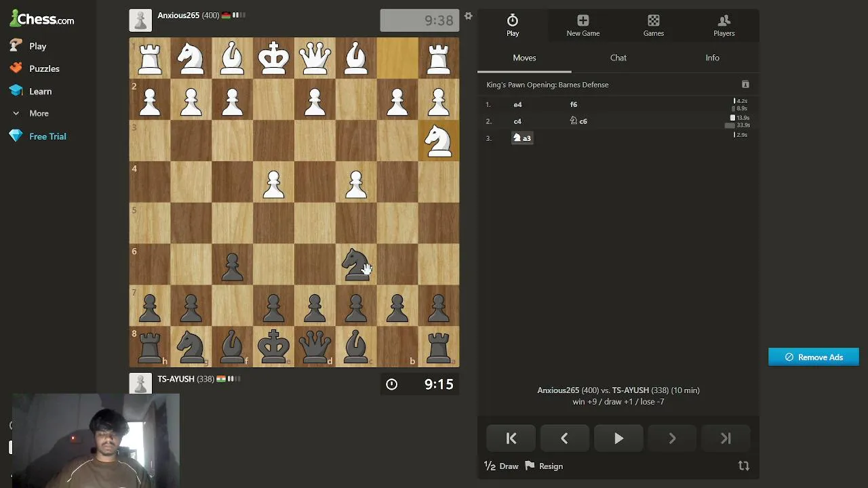Open Play in the left sidebar
868x488 pixels.
pyautogui.click(x=28, y=46)
